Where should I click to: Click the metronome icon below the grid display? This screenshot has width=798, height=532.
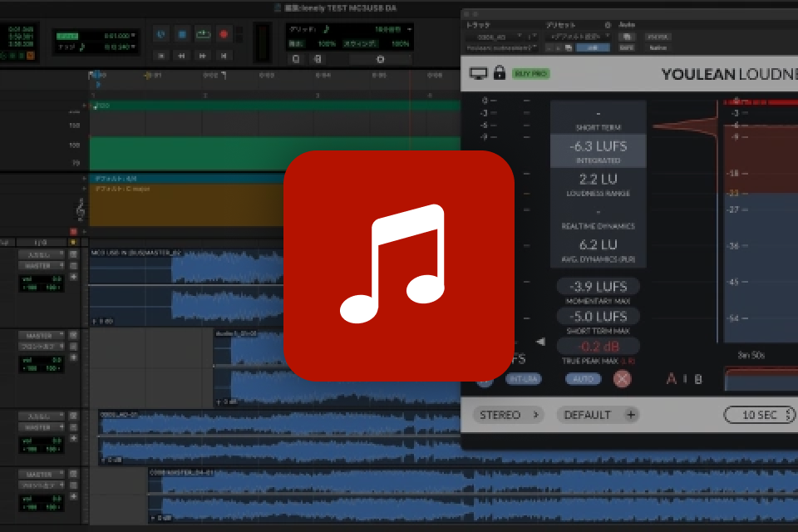(x=317, y=59)
